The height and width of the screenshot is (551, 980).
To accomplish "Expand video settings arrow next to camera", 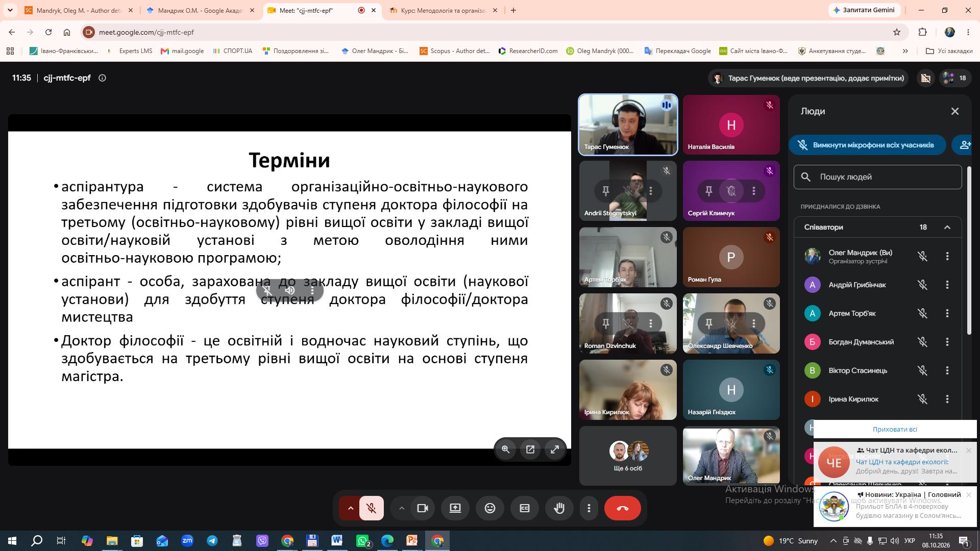I will pos(402,508).
